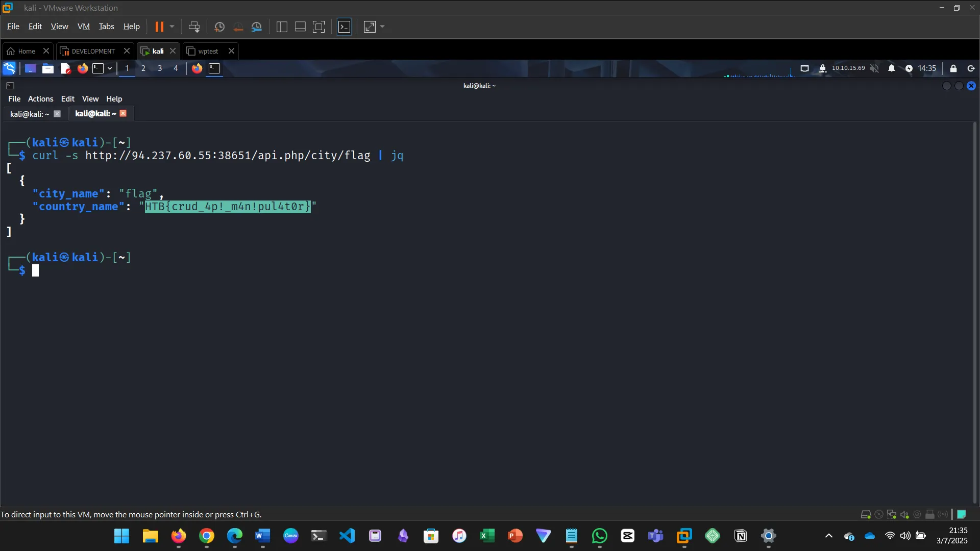Screen dimensions: 980x551
Task: Switch to workspace 3
Action: (x=160, y=68)
